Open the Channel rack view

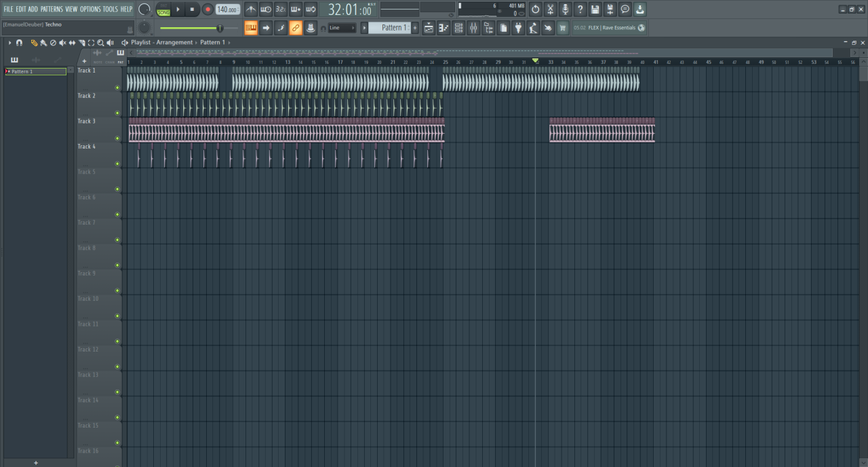[x=458, y=28]
